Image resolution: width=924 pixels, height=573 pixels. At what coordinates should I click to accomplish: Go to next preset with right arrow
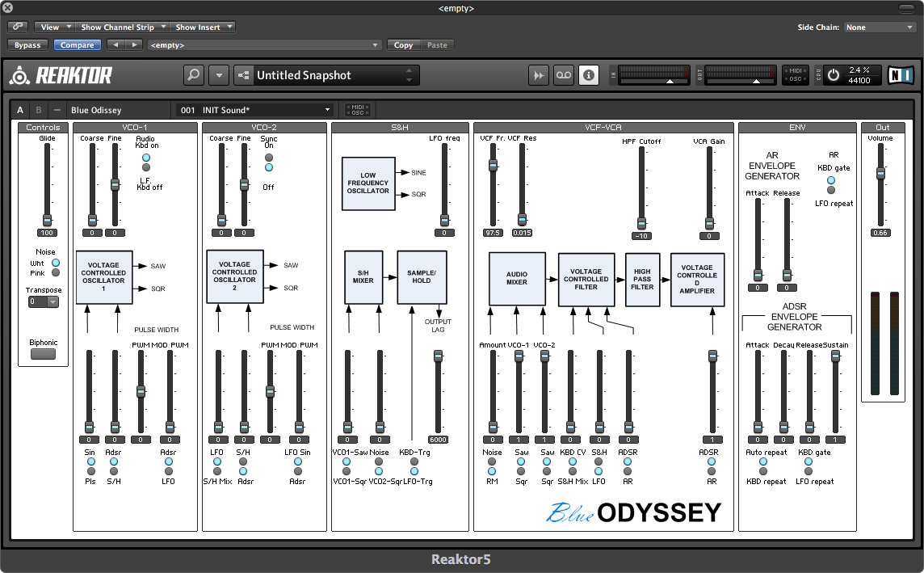tap(134, 44)
